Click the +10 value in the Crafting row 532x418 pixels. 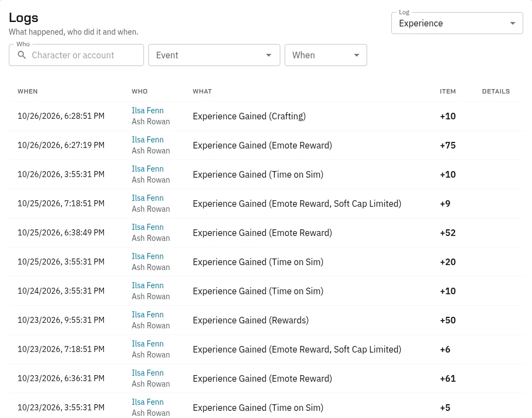pos(448,116)
